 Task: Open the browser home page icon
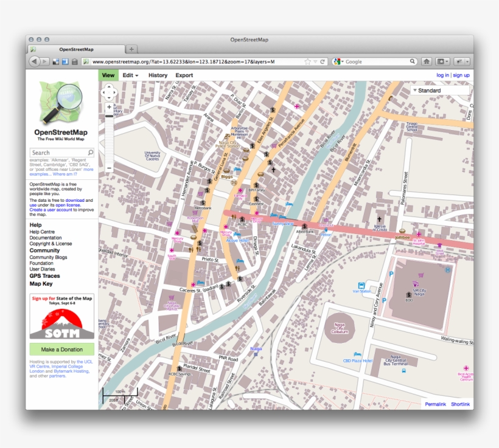click(427, 61)
